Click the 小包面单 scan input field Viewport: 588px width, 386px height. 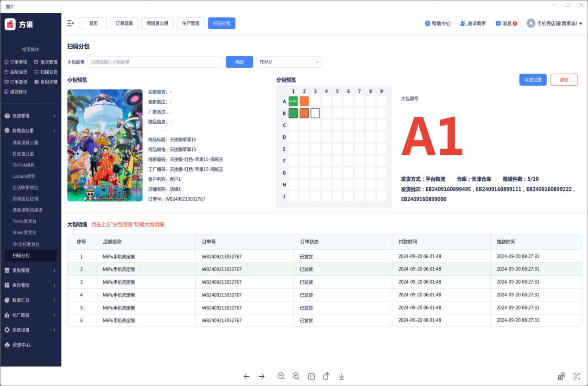coord(155,62)
